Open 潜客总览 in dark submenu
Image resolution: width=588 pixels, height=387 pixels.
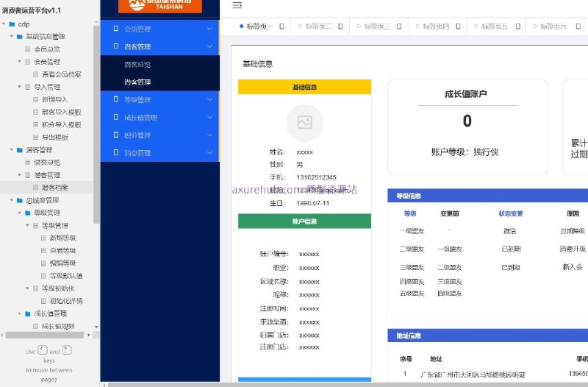[x=137, y=65]
